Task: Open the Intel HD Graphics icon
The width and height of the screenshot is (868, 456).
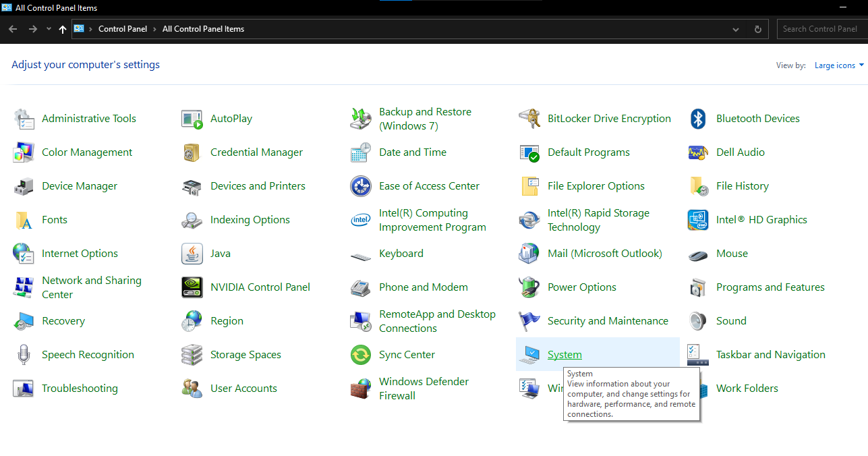Action: [698, 220]
